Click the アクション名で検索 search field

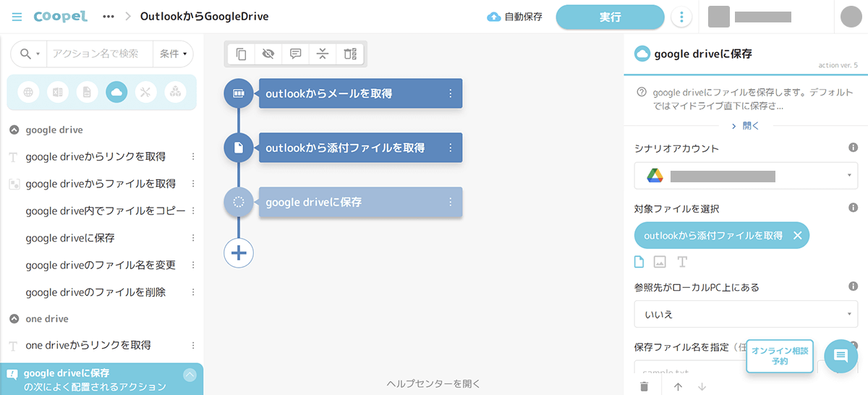coord(99,54)
